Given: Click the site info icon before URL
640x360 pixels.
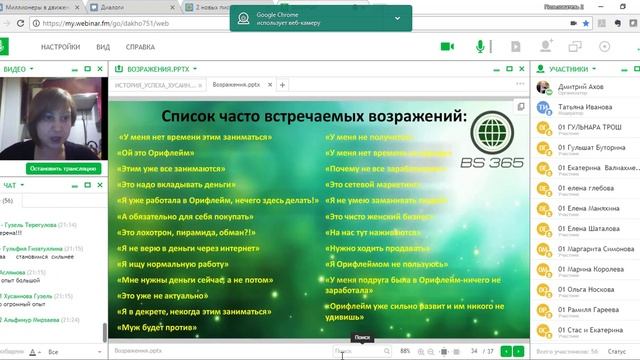Looking at the screenshot, I should coord(36,23).
